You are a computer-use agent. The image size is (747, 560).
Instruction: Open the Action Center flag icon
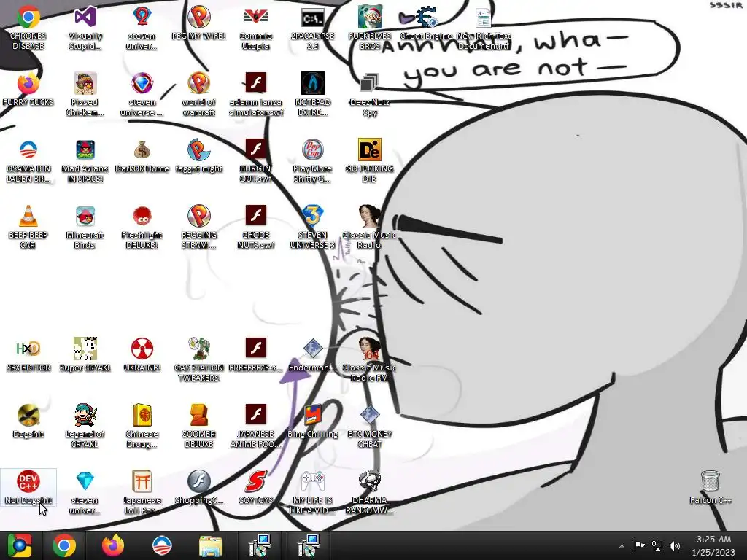point(639,545)
